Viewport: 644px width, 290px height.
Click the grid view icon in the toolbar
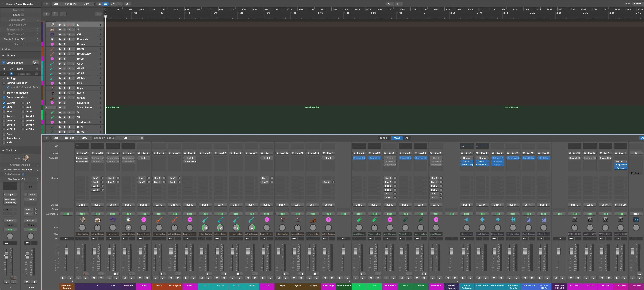tap(99, 4)
